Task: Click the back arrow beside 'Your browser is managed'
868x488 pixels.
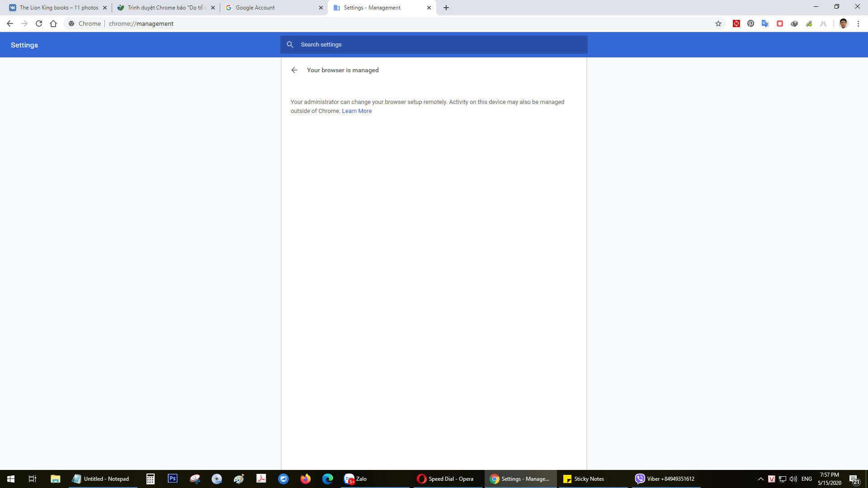Action: click(294, 70)
